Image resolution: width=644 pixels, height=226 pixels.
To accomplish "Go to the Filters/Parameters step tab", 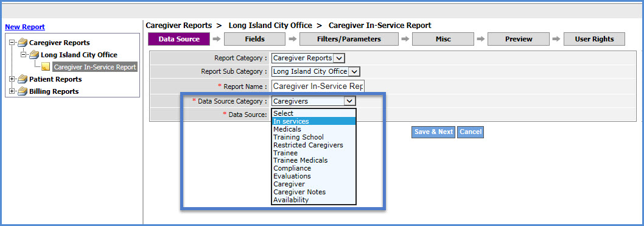I will 349,39.
